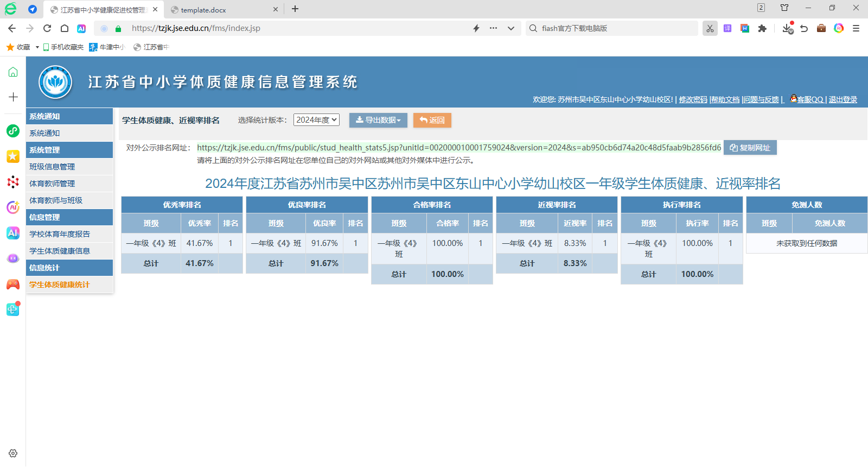
Task: Click the 返回 back button
Action: point(432,120)
